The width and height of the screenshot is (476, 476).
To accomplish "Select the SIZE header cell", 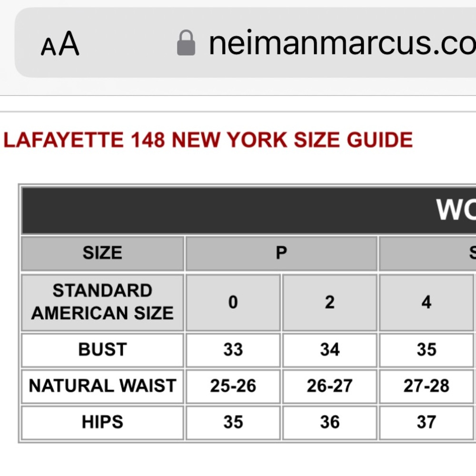I will pyautogui.click(x=103, y=253).
